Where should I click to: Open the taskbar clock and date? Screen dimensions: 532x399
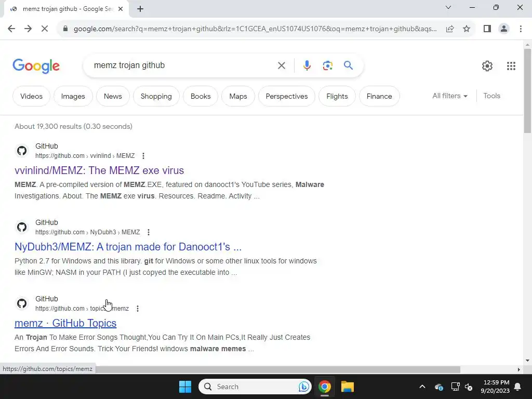coord(495,387)
